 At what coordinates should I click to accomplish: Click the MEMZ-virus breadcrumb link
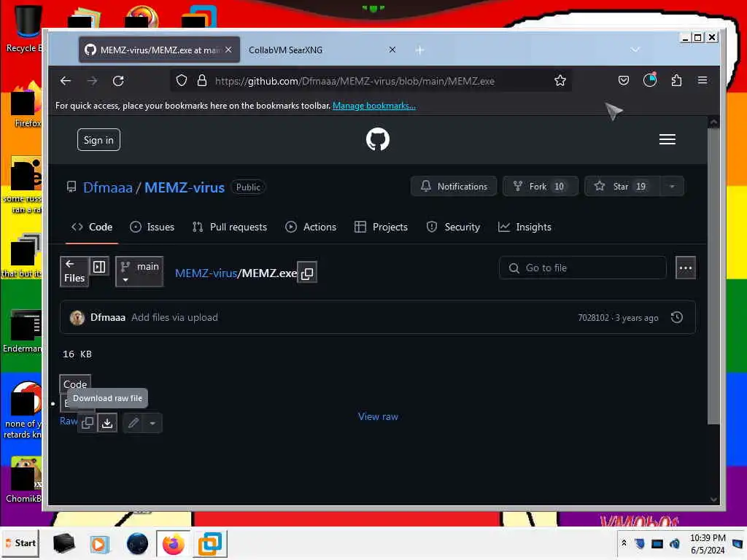pos(206,273)
